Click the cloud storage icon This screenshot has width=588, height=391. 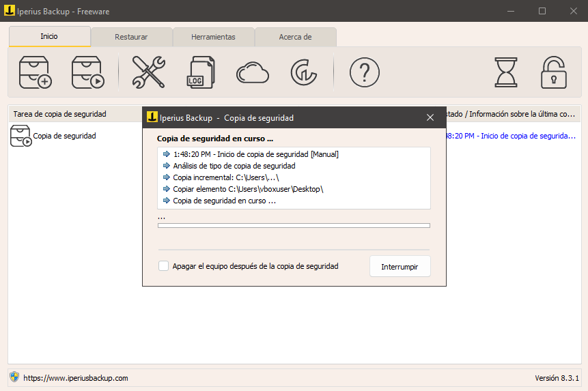point(253,72)
